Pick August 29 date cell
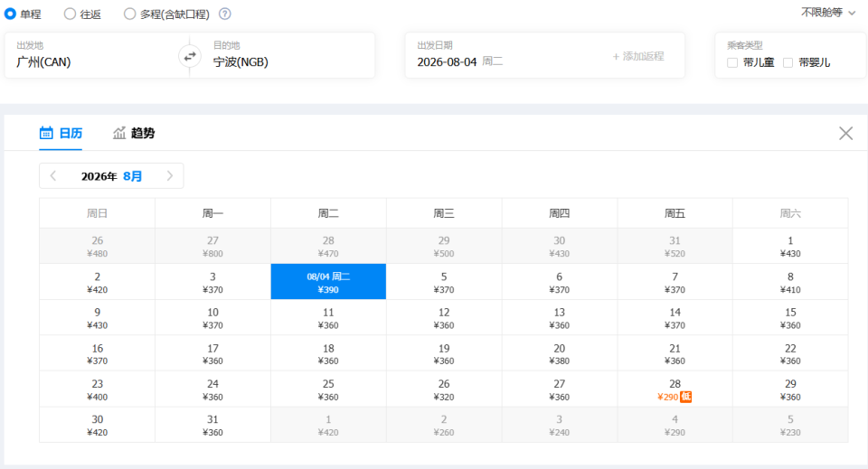Viewport: 868px width, 469px height. point(790,389)
